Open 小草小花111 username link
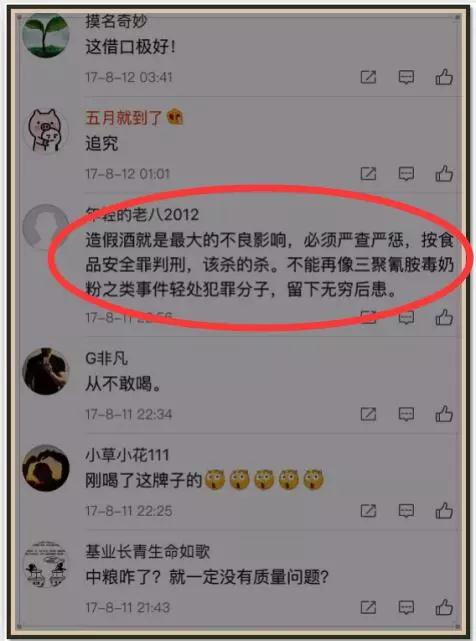Image resolution: width=476 pixels, height=641 pixels. click(127, 455)
